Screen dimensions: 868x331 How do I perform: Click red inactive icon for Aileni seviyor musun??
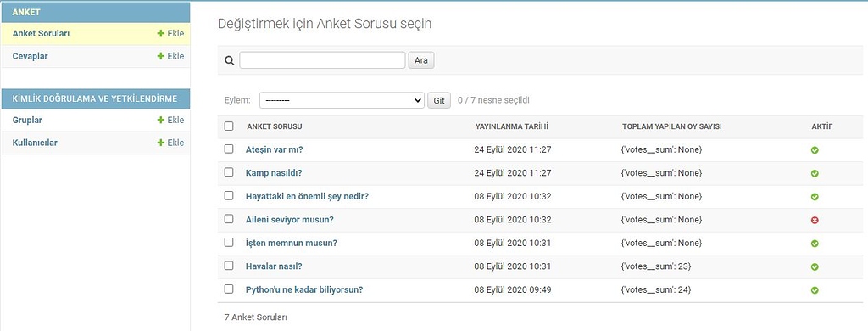pyautogui.click(x=815, y=220)
